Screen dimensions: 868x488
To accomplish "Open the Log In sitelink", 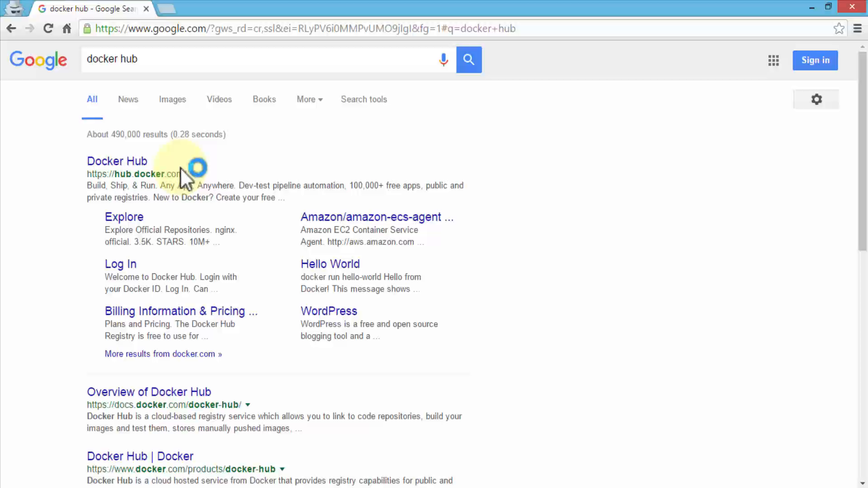I will tap(120, 264).
